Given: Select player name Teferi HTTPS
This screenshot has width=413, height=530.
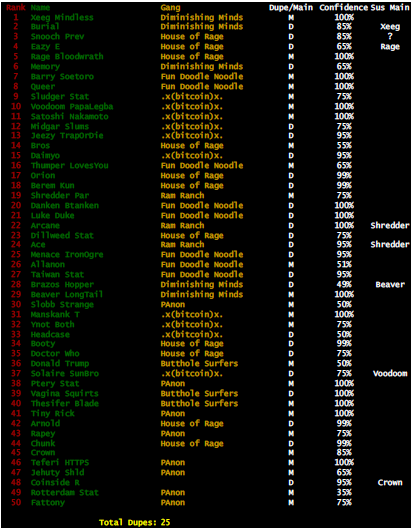Looking at the screenshot, I should [60, 463].
